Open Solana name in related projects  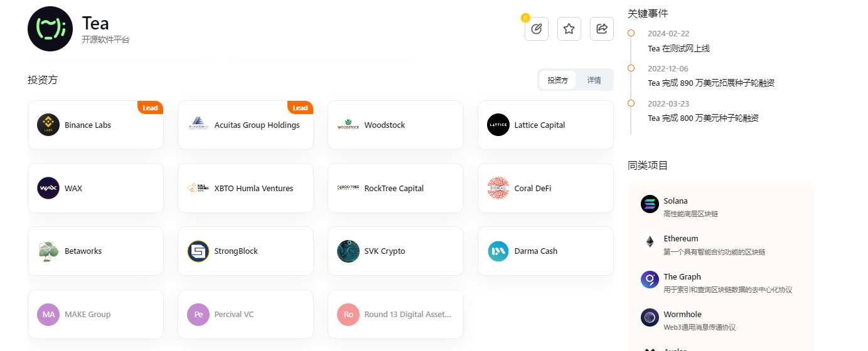pos(675,201)
